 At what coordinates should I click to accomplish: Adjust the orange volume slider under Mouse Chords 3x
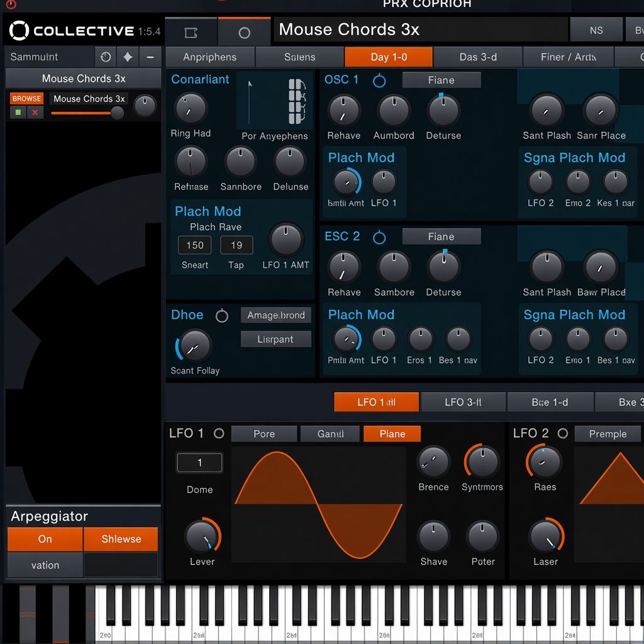87,113
